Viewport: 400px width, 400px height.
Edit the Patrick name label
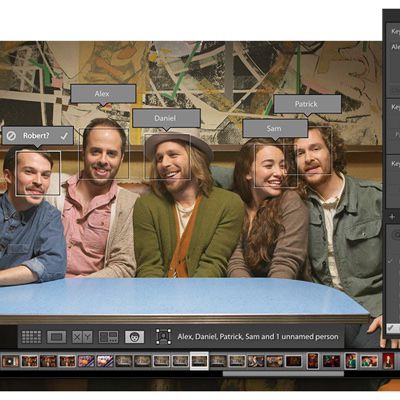point(307,104)
